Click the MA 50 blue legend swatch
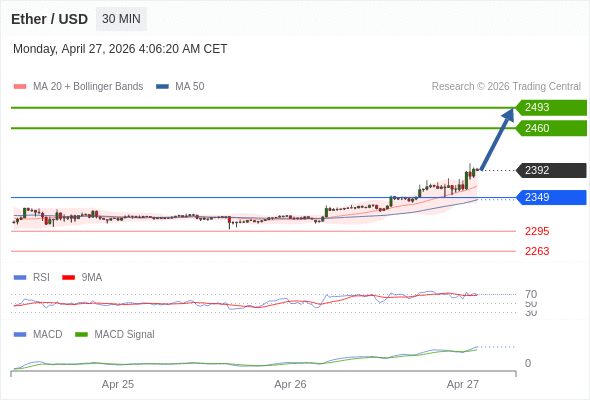The width and height of the screenshot is (590, 400). click(162, 87)
